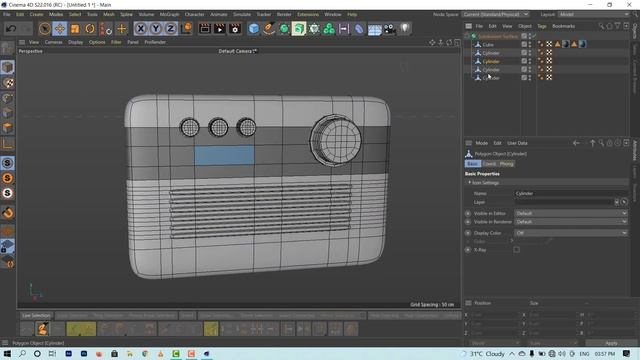Switch to Phong properties tab

pos(507,164)
